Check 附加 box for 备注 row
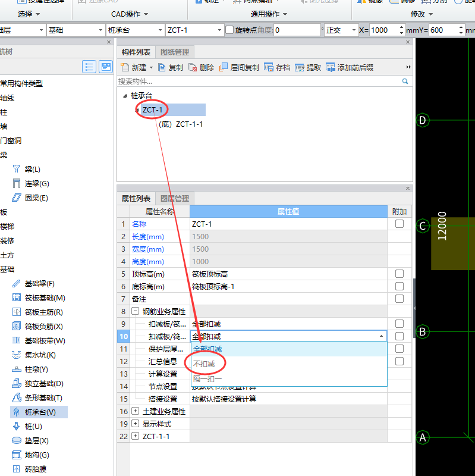Image resolution: width=475 pixels, height=476 pixels. pos(399,299)
